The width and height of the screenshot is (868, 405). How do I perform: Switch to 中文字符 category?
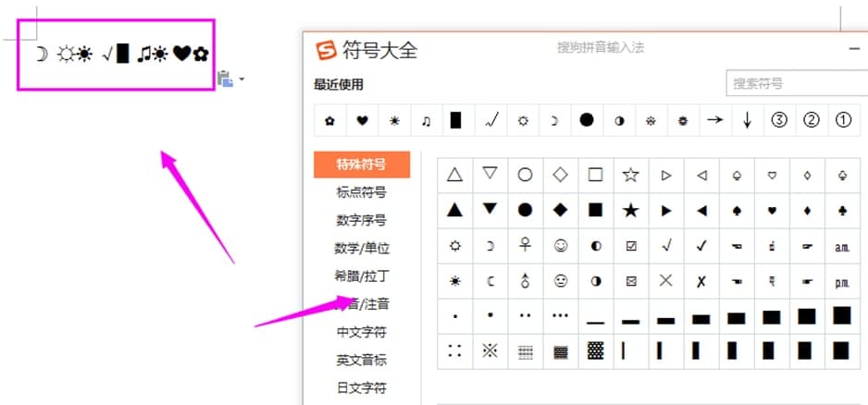tap(362, 333)
